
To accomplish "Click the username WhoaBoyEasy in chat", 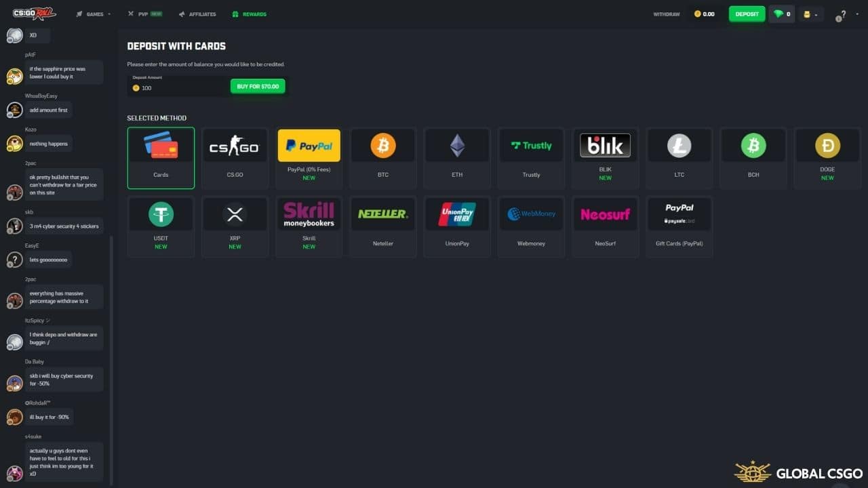I will pos(41,96).
